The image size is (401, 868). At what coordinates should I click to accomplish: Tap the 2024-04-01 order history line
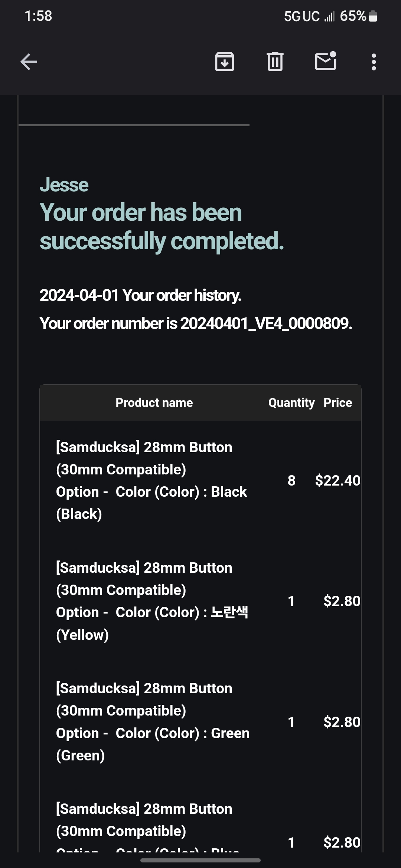point(140,295)
